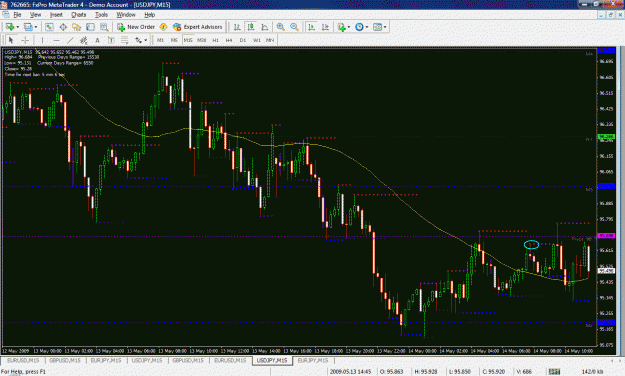The height and width of the screenshot is (376, 625).
Task: Select the horizontal line drawing tool
Action: [x=56, y=40]
